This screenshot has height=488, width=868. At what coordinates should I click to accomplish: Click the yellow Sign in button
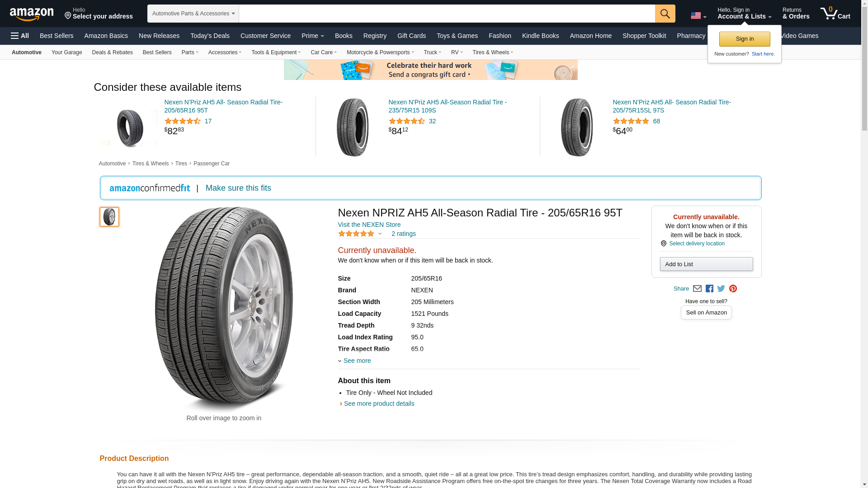pyautogui.click(x=744, y=39)
